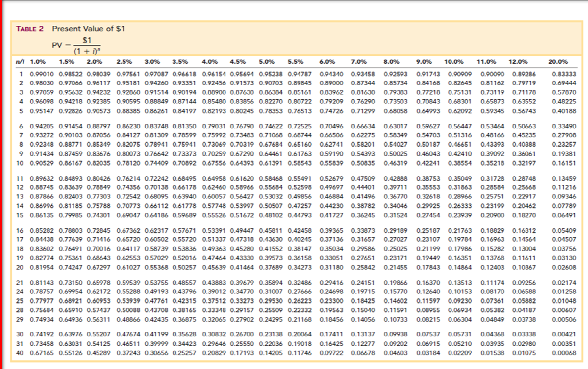The image size is (588, 369).
Task: Select the "1.0%" column header
Action: coord(38,62)
